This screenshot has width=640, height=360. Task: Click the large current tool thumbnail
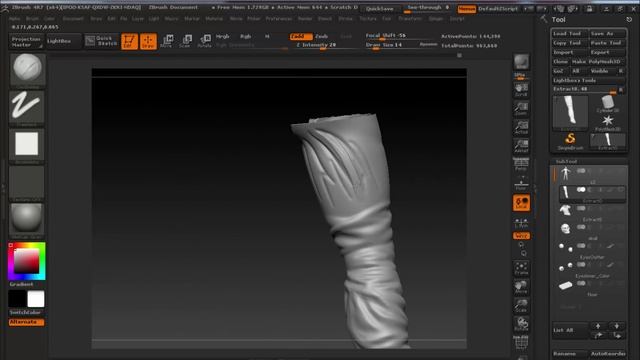tap(570, 112)
